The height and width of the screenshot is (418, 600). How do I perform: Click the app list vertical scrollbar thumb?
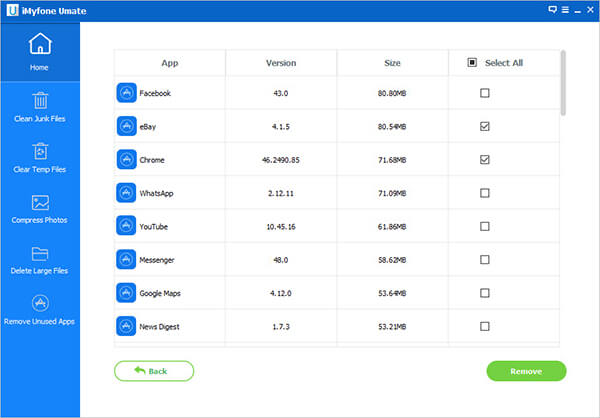(563, 83)
